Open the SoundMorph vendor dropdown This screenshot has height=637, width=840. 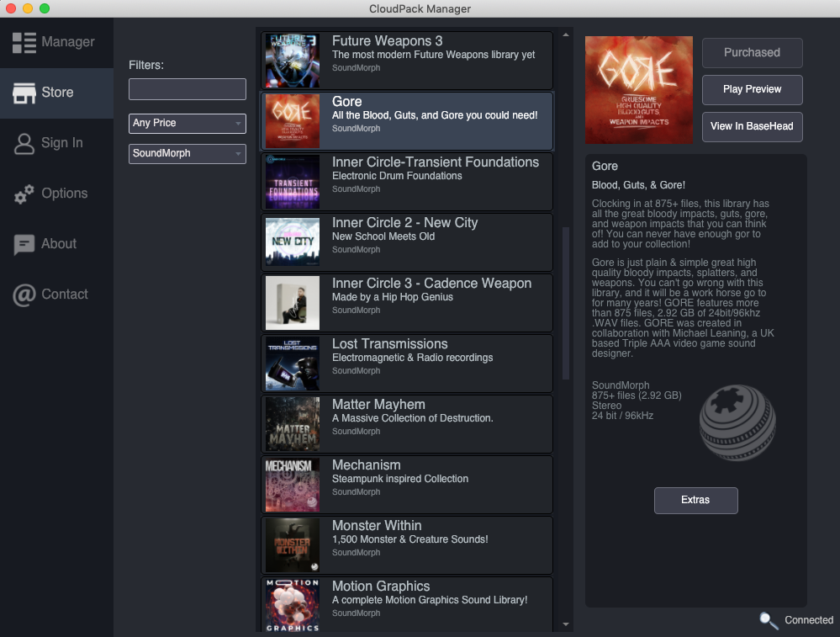click(x=188, y=154)
